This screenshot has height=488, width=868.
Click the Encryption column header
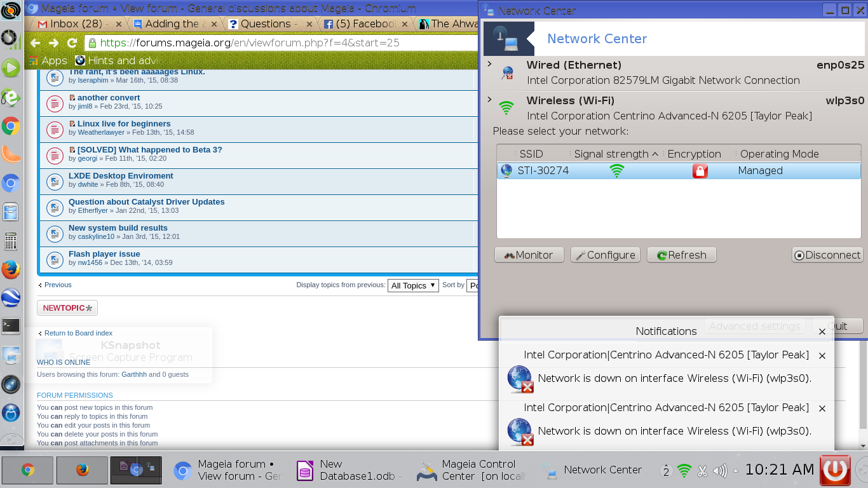click(694, 154)
